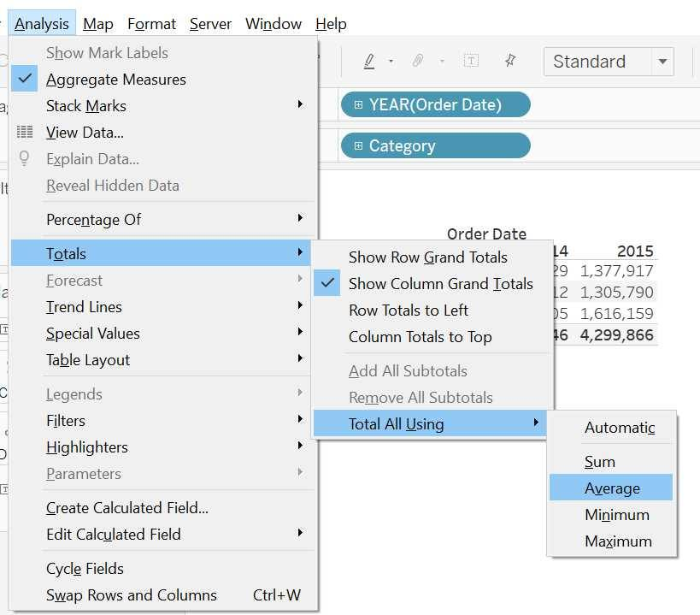Click the show mark labels T icon
The height and width of the screenshot is (615, 700).
[x=471, y=61]
